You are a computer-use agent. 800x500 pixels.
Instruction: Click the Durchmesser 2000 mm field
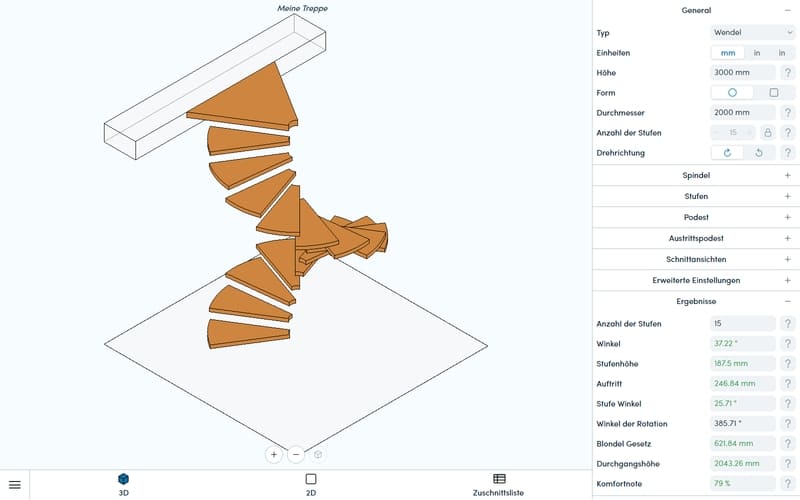pyautogui.click(x=743, y=112)
